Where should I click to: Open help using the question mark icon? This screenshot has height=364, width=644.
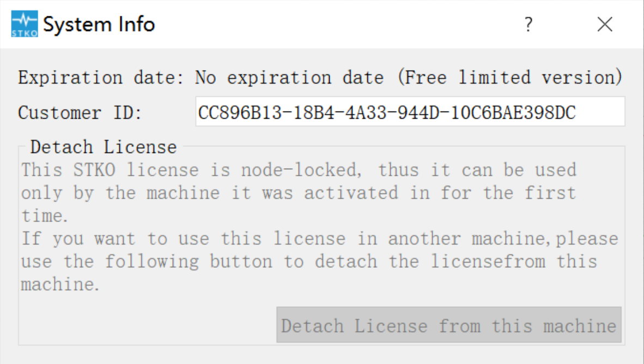click(528, 24)
